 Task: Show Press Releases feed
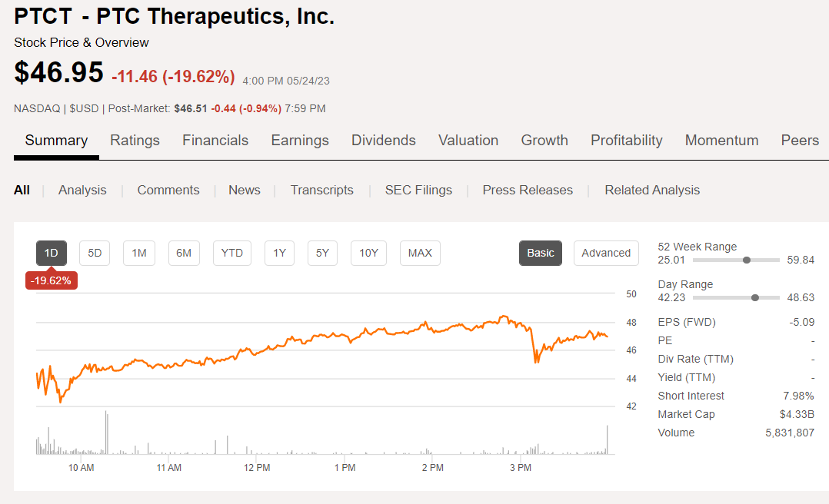[528, 190]
